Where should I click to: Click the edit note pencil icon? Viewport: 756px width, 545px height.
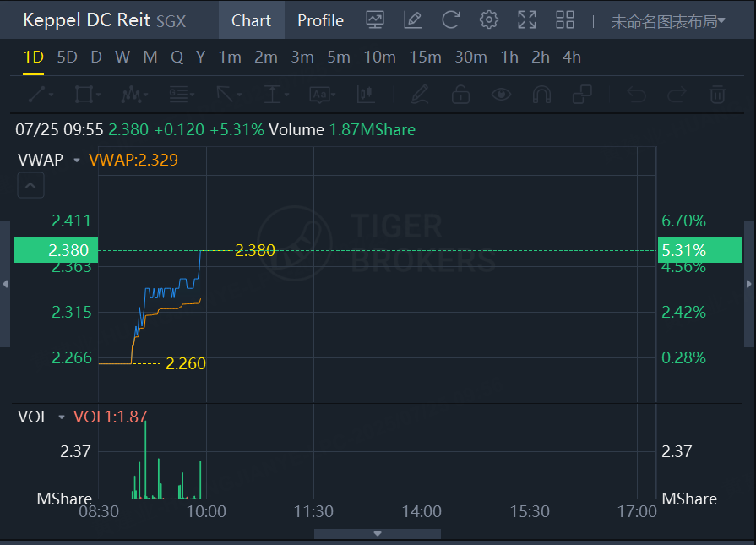413,20
